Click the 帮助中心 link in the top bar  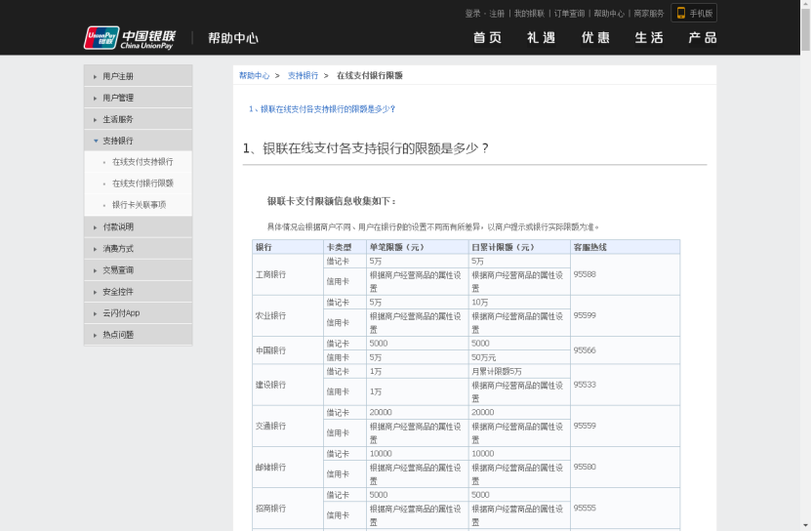[x=609, y=14]
